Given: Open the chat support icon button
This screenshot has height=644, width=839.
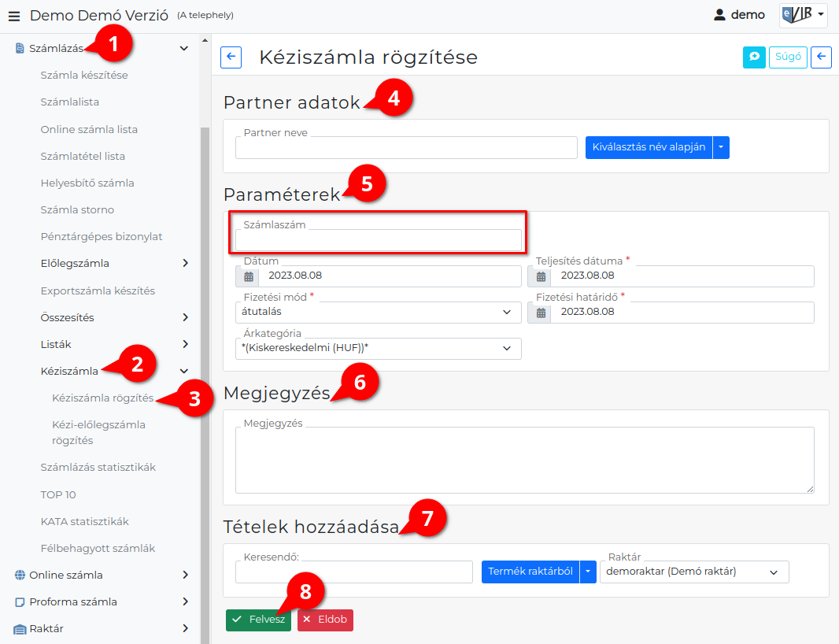Looking at the screenshot, I should tap(754, 57).
